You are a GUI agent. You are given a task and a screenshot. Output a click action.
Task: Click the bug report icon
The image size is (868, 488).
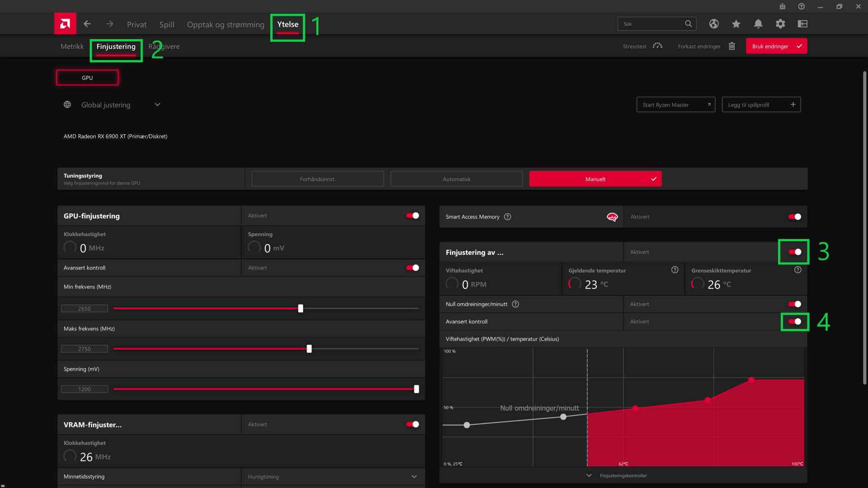tap(783, 6)
